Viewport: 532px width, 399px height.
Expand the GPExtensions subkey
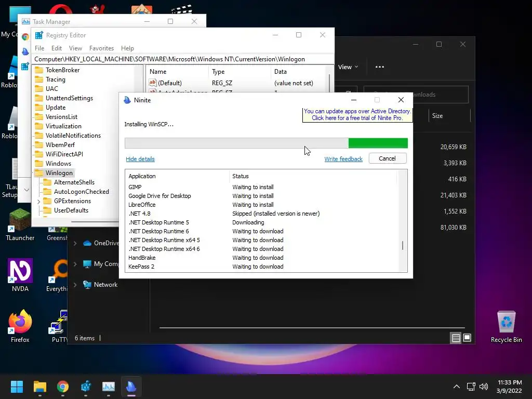pos(38,202)
